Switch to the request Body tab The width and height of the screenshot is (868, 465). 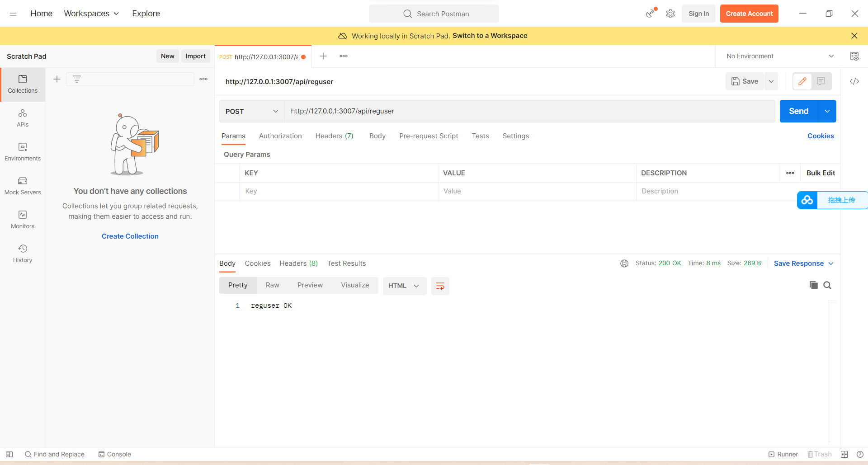click(377, 136)
